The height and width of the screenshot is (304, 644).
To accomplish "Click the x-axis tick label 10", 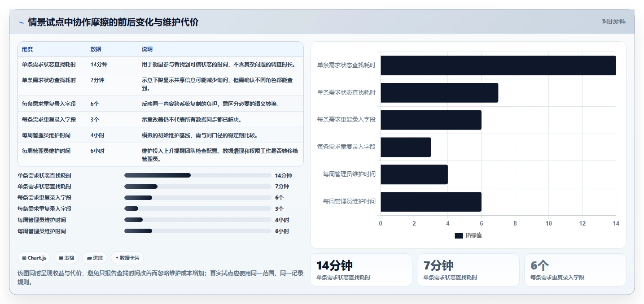I will [548, 223].
